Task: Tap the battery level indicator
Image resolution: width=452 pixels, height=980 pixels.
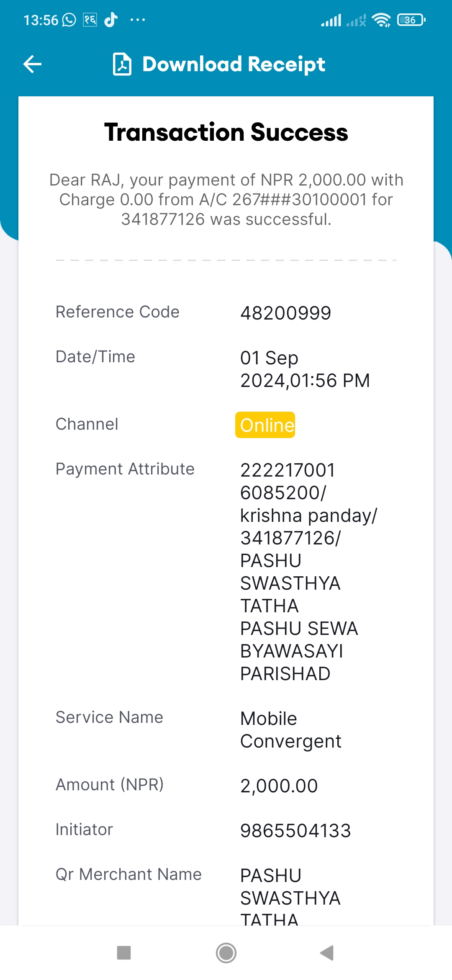Action: [x=411, y=20]
